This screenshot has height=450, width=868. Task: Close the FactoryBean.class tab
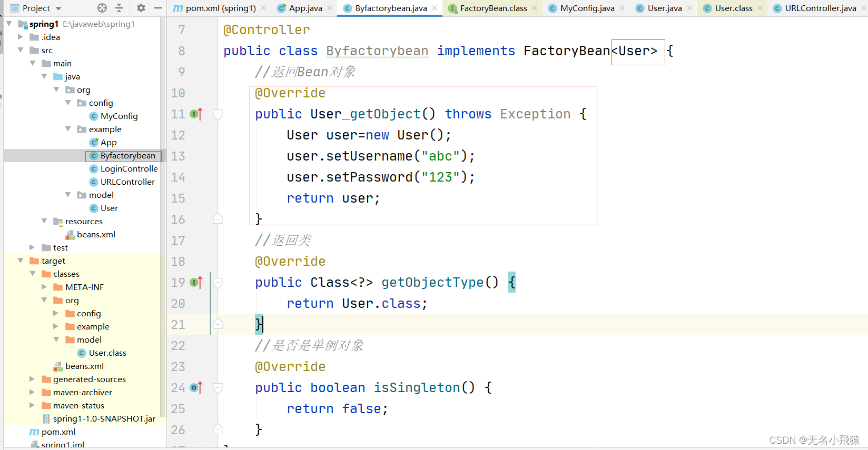(535, 8)
